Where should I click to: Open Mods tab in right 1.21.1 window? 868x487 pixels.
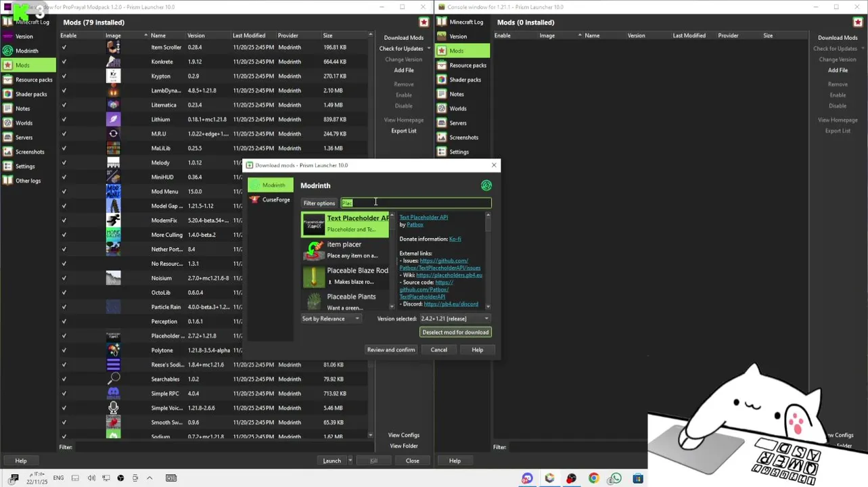463,51
